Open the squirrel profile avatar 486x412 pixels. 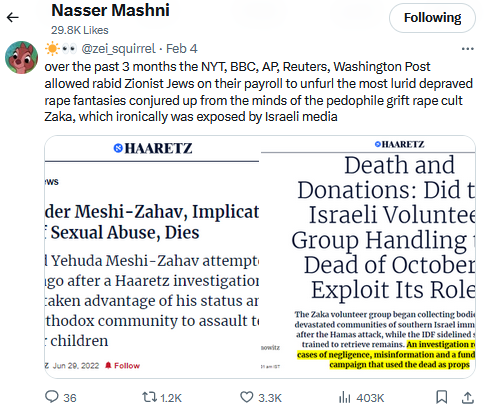coord(21,57)
